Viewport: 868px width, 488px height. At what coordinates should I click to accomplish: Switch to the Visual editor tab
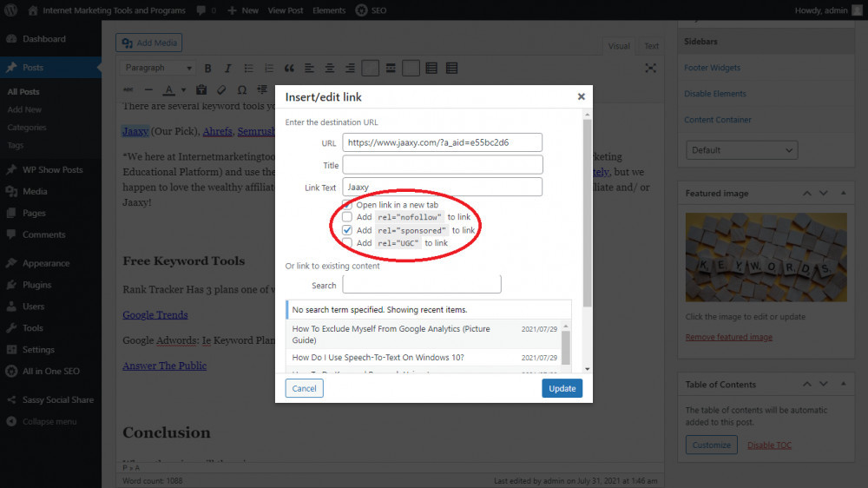[x=619, y=46]
